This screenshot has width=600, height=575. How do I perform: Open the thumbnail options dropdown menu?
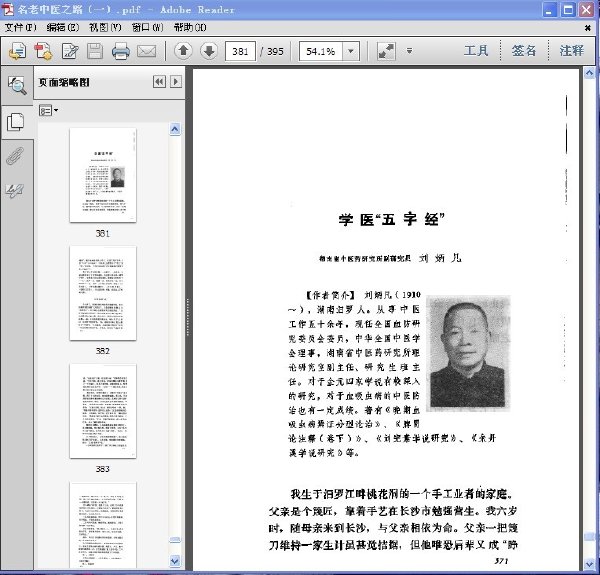click(x=49, y=111)
